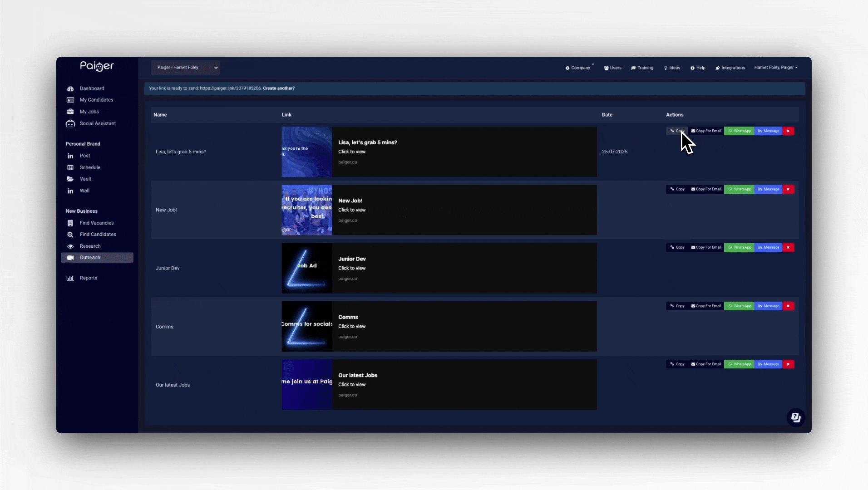
Task: Open the Vault folder
Action: coord(85,179)
